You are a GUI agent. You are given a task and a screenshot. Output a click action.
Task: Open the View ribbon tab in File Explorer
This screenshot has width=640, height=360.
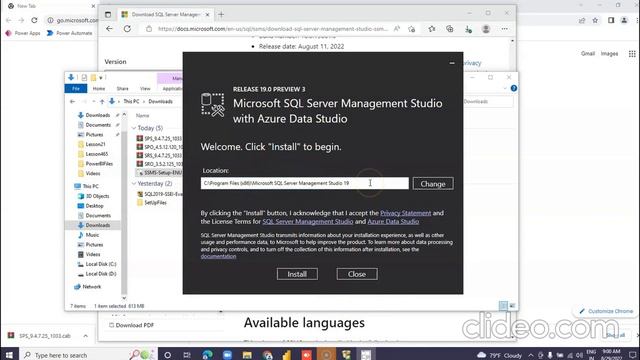pyautogui.click(x=145, y=89)
